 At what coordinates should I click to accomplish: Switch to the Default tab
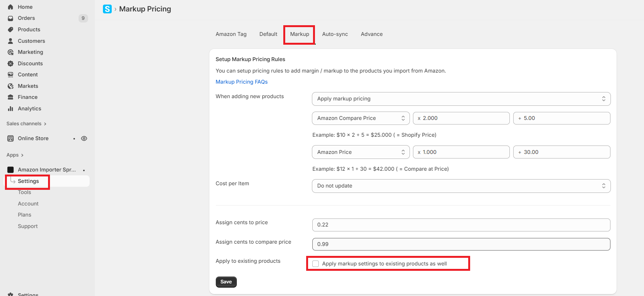(x=268, y=34)
